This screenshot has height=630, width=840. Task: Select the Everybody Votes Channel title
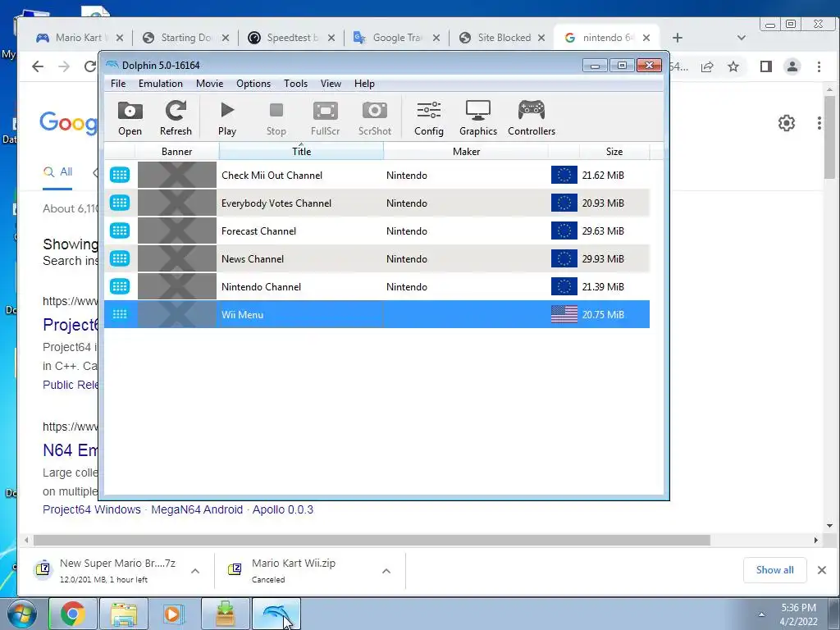276,203
